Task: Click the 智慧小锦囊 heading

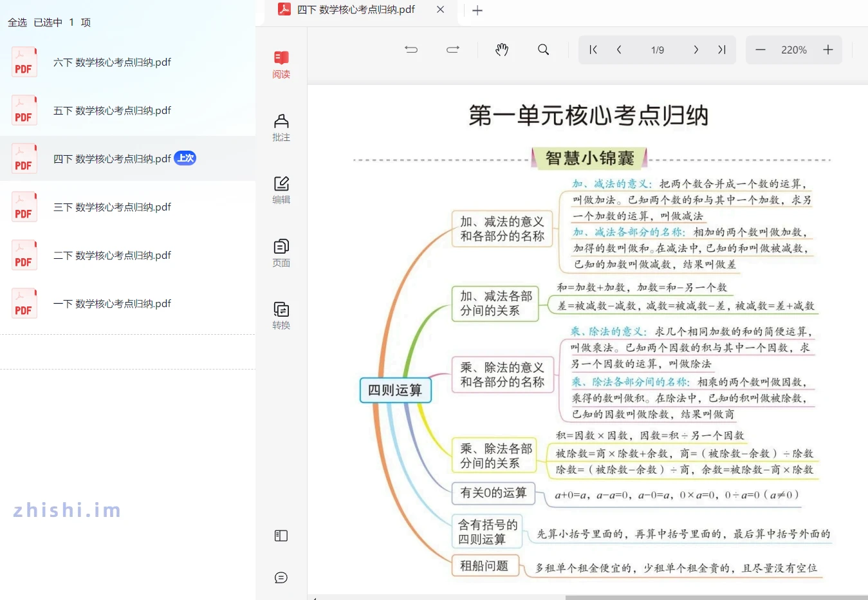Action: pyautogui.click(x=589, y=158)
